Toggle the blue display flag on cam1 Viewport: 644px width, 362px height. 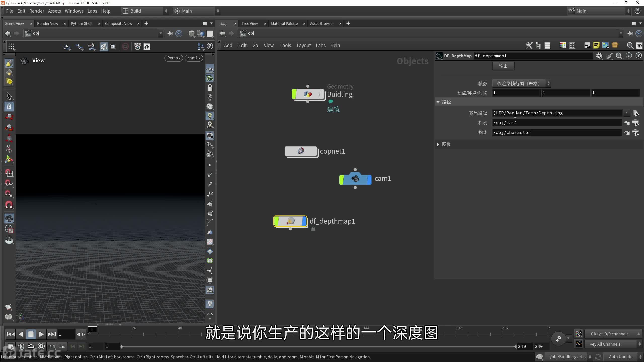(369, 179)
